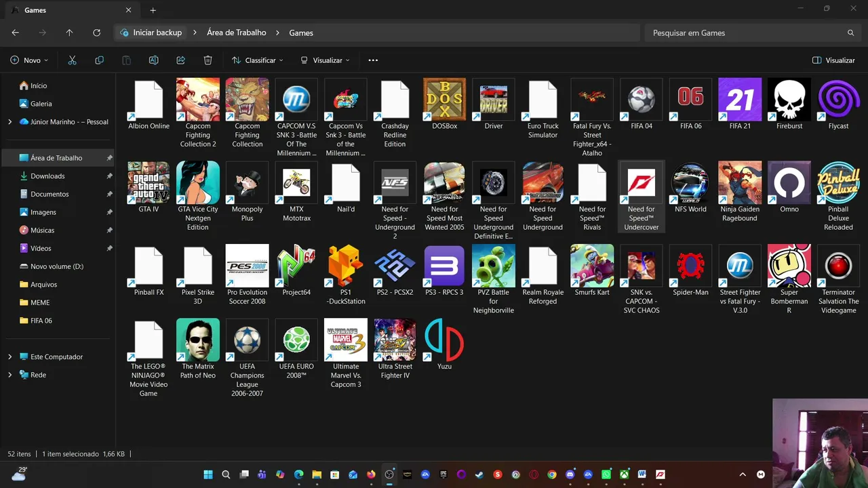Select the UEFA EURO 2008 icon
This screenshot has height=488, width=868.
click(x=296, y=340)
